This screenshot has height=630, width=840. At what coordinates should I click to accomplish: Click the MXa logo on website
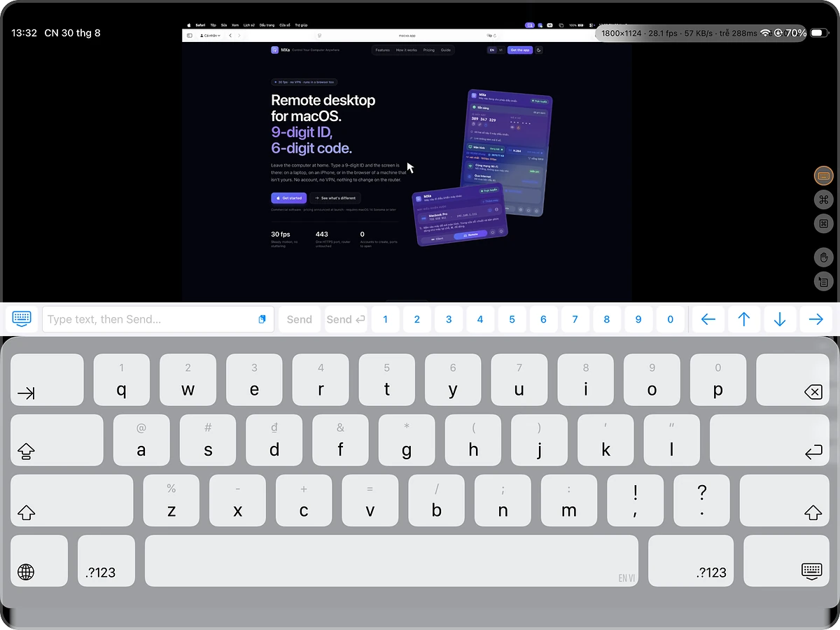(x=275, y=50)
